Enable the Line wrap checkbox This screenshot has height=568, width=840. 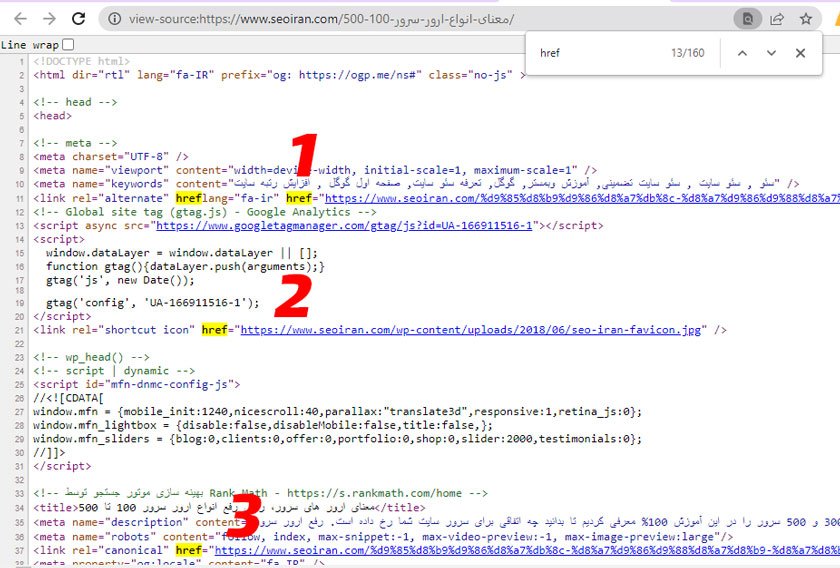point(68,44)
